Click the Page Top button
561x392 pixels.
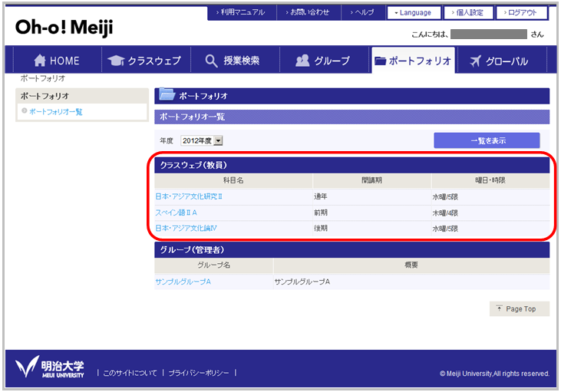pyautogui.click(x=519, y=308)
